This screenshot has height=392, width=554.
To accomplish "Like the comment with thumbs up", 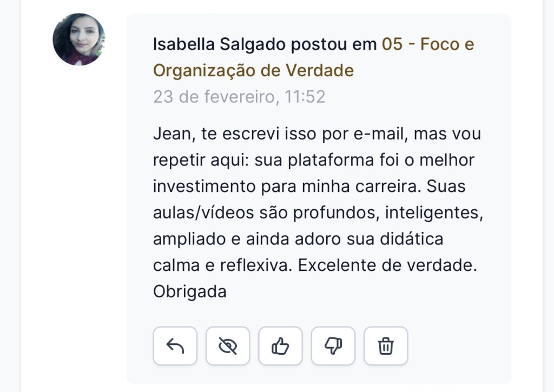I will (280, 346).
